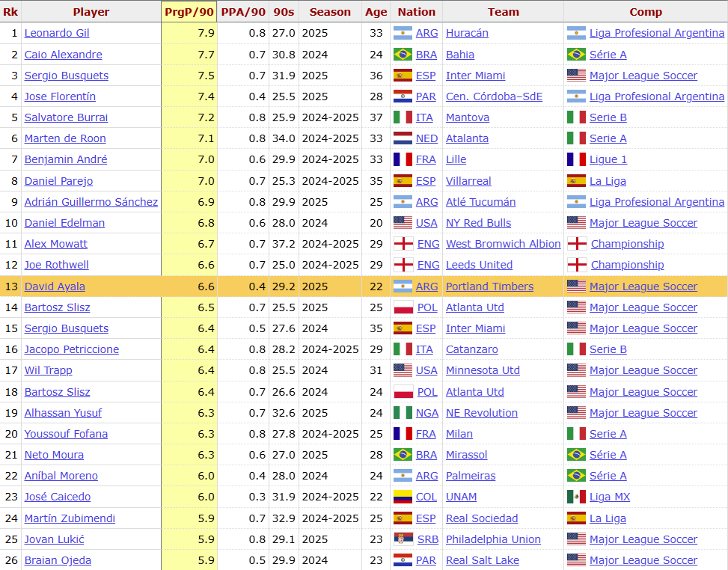Open Braian Ojeda player link

click(58, 560)
